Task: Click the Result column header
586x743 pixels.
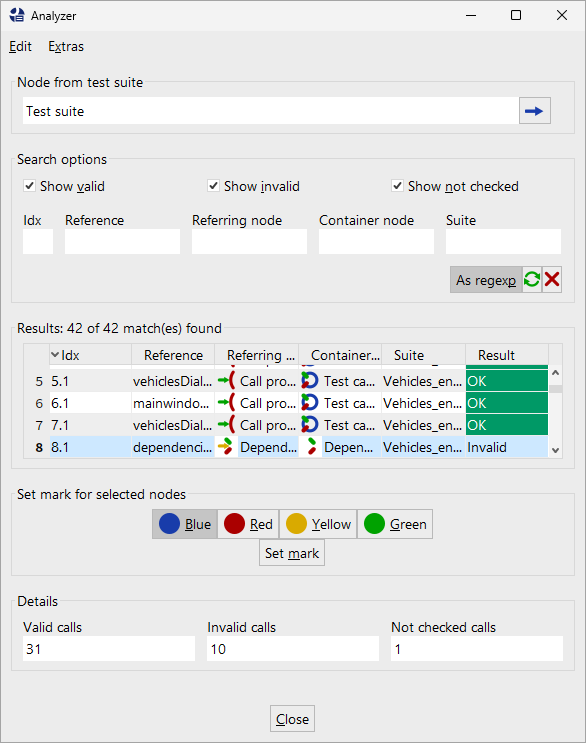Action: (507, 355)
